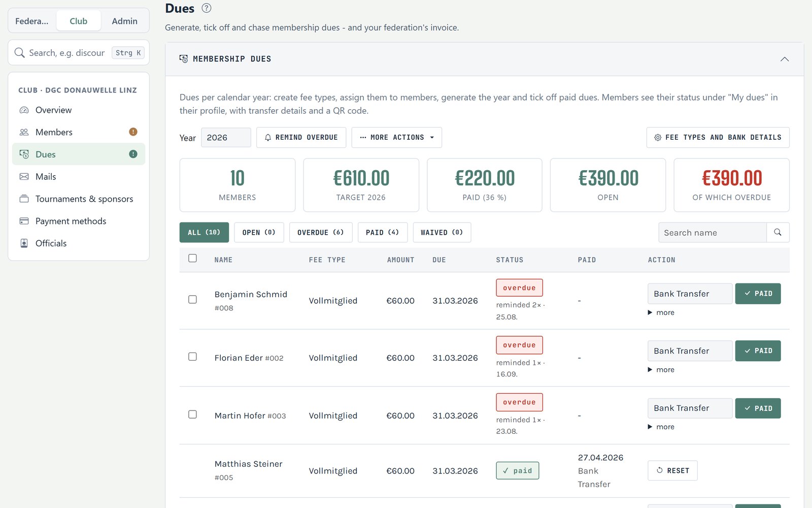This screenshot has width=812, height=508.
Task: Click the Mails envelope icon
Action: click(x=24, y=177)
